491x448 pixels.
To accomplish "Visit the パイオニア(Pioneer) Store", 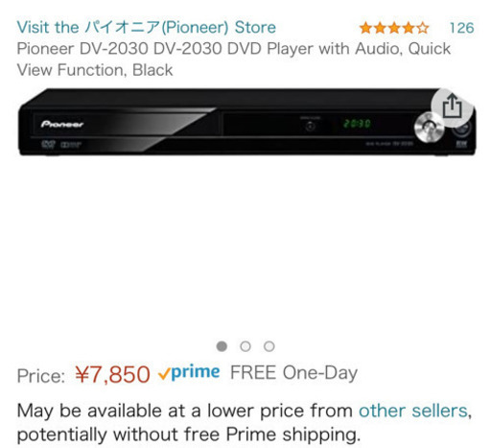I will tap(147, 27).
